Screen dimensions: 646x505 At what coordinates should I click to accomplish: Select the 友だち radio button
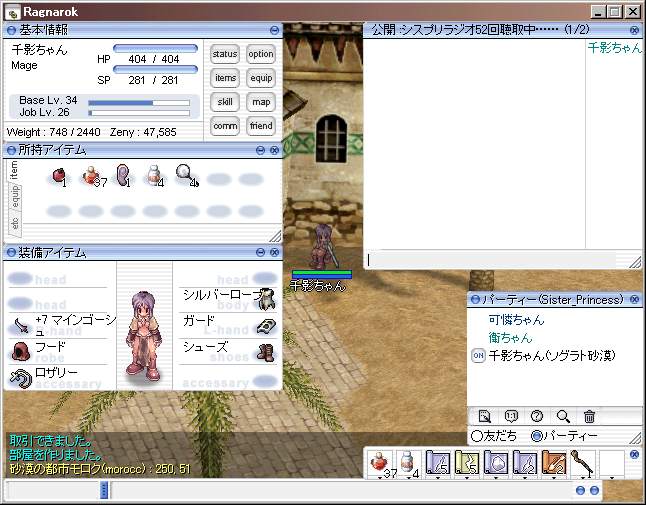pos(477,436)
